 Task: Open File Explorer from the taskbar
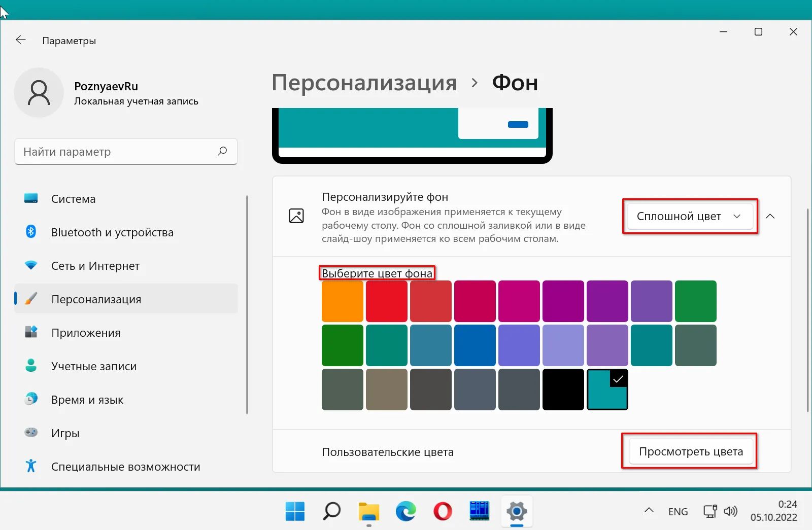(x=369, y=511)
